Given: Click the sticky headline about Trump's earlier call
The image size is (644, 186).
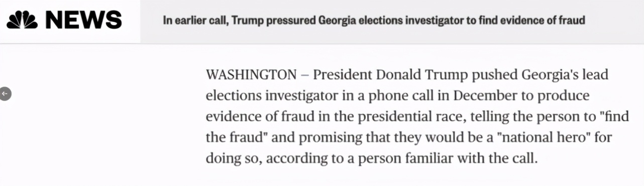Looking at the screenshot, I should (x=374, y=21).
